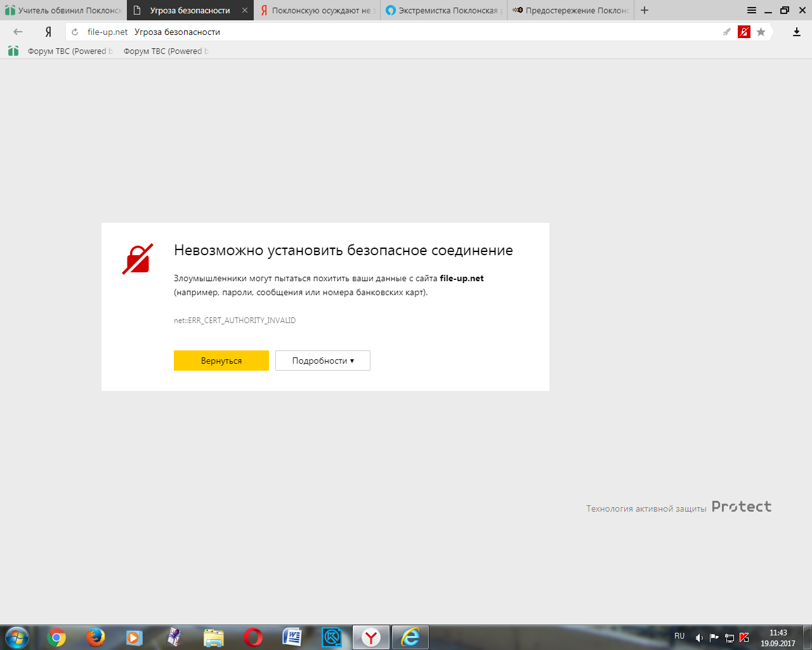This screenshot has height=650, width=812.
Task: Click the net::ERR_CERT_AUTHORITY_INVALID error code
Action: pyautogui.click(x=235, y=321)
